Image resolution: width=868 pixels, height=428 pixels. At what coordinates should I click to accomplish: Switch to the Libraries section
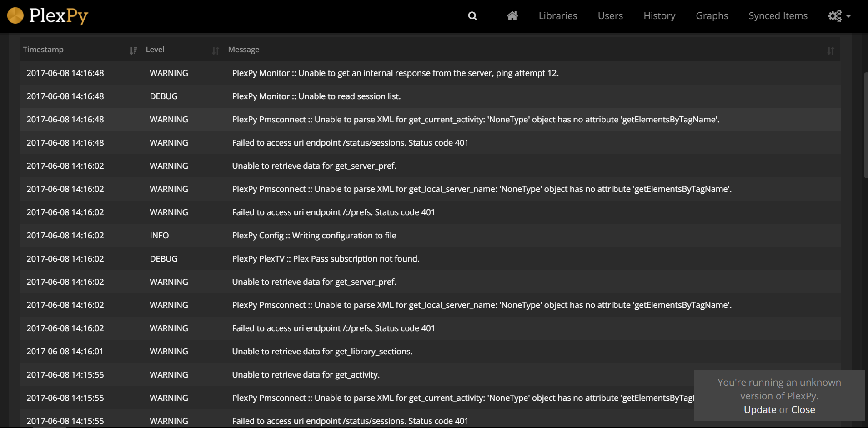pos(557,15)
